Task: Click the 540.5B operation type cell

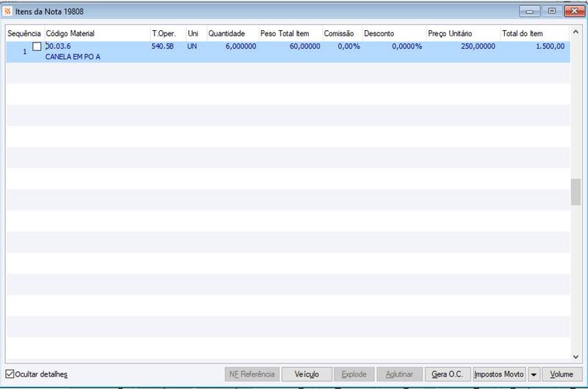Action: point(162,46)
